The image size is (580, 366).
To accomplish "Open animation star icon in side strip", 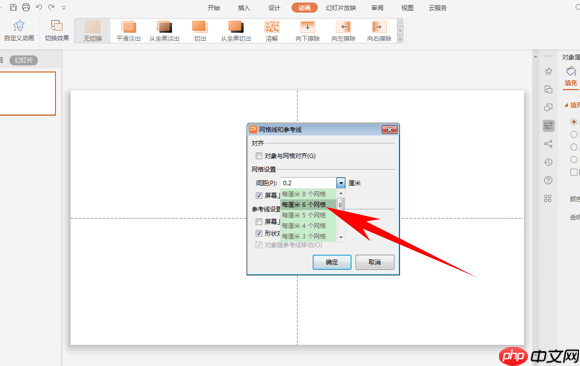I will click(x=548, y=71).
